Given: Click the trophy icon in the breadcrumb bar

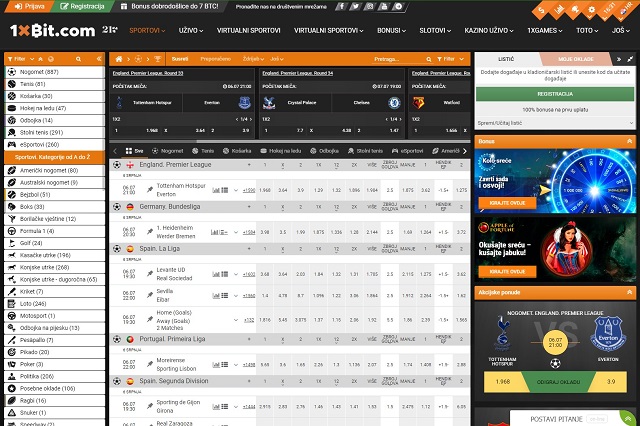Looking at the screenshot, I should click(x=158, y=59).
